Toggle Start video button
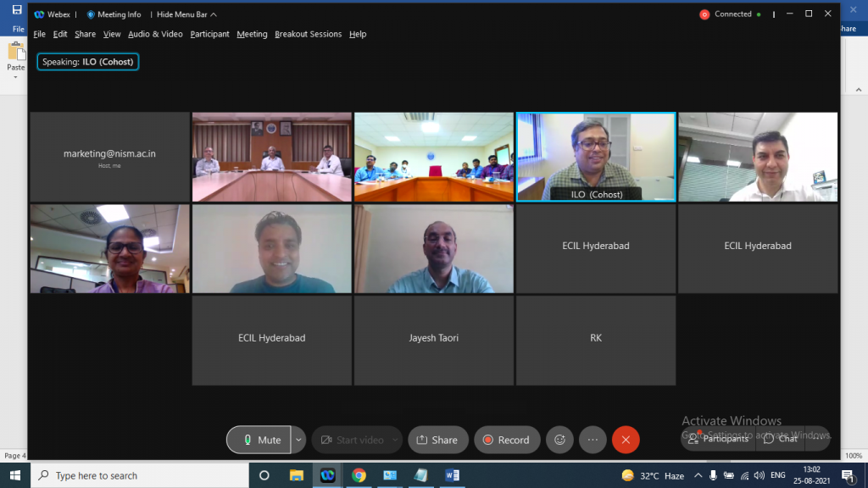This screenshot has height=488, width=868. click(357, 440)
